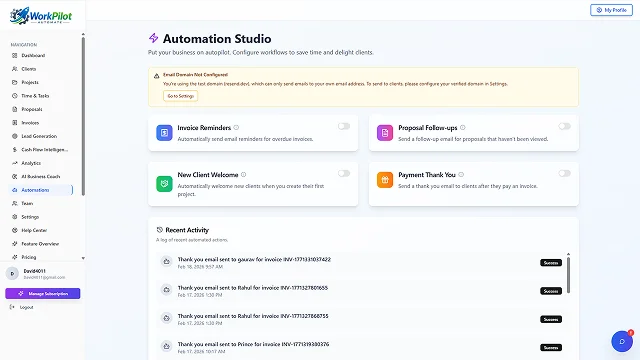
Task: Click thank you email sent to Prince entry
Action: [361, 347]
